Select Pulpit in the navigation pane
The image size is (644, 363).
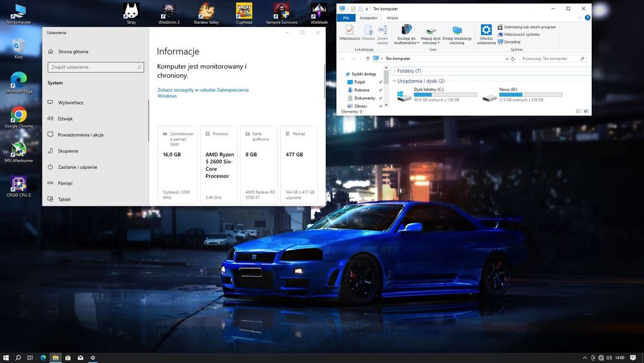click(x=356, y=82)
